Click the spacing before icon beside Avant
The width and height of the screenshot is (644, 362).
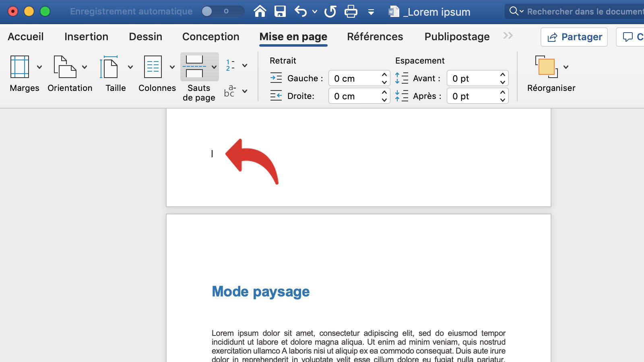pos(401,78)
